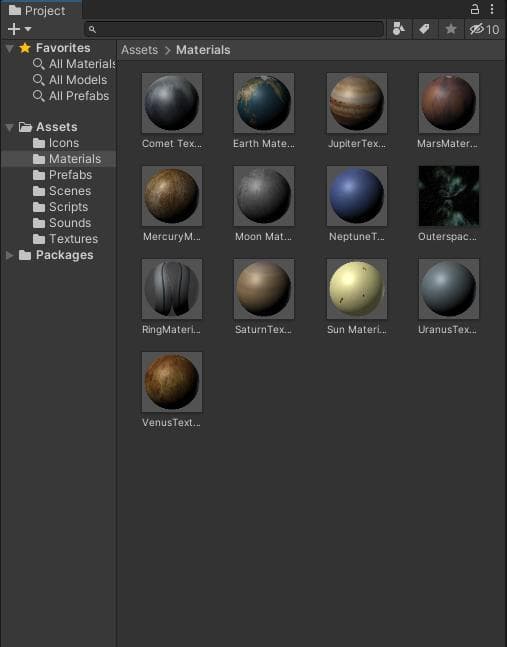Screen dimensions: 507x647
Task: Select the RingMaterial thumbnail
Action: (x=172, y=289)
